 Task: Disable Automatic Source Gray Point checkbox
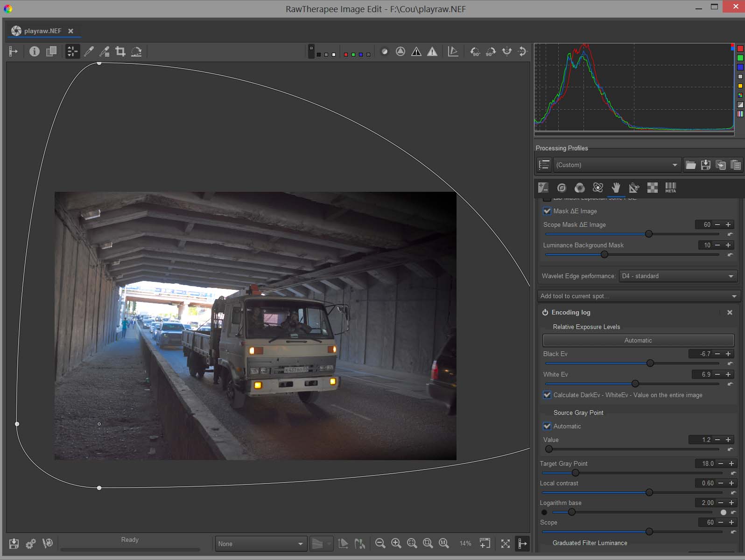[547, 426]
